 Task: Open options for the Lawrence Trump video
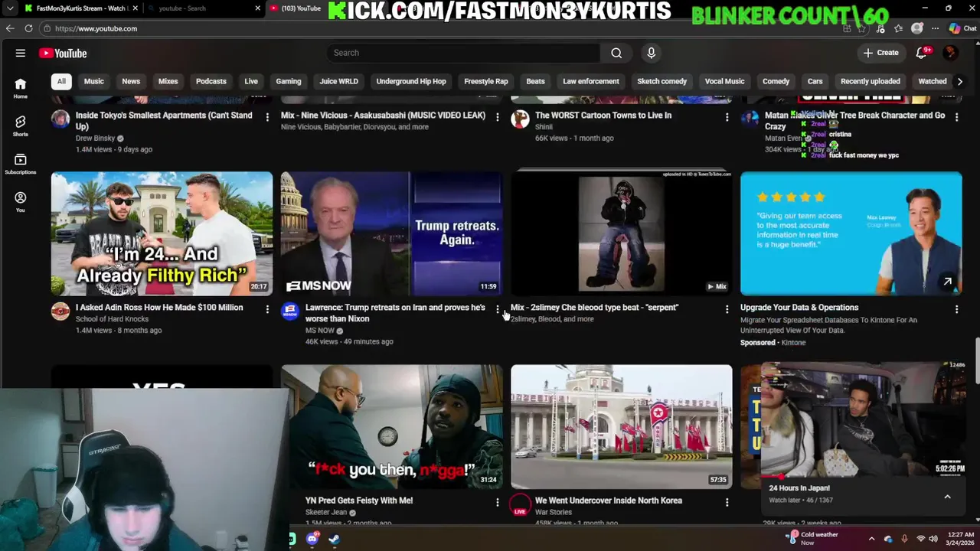click(497, 309)
